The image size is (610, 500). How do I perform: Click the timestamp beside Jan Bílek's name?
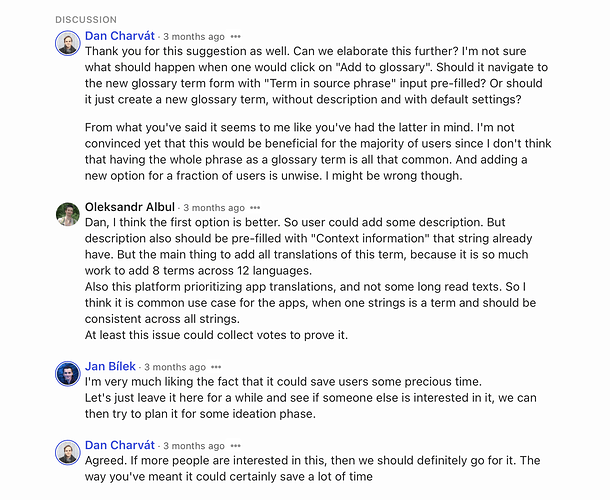point(175,367)
